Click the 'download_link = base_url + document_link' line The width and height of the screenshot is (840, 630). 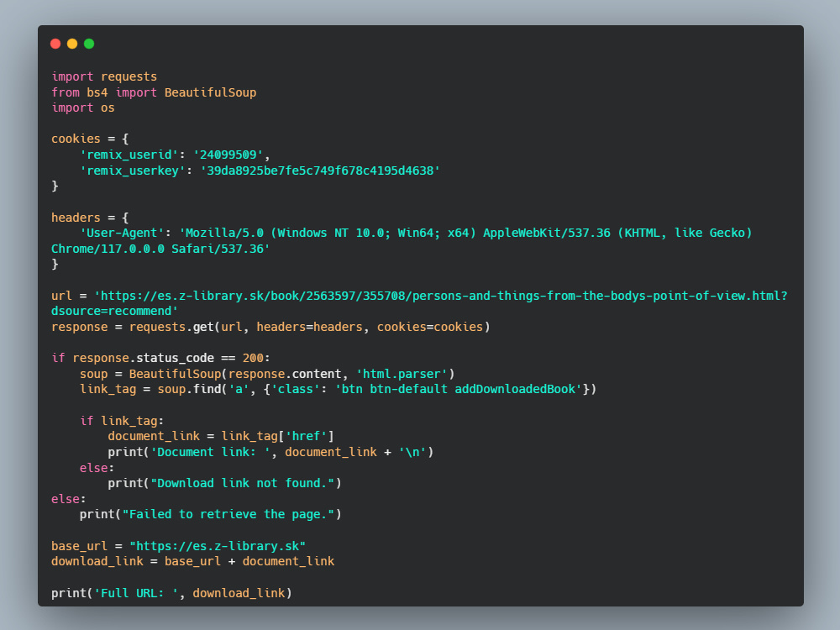[193, 561]
